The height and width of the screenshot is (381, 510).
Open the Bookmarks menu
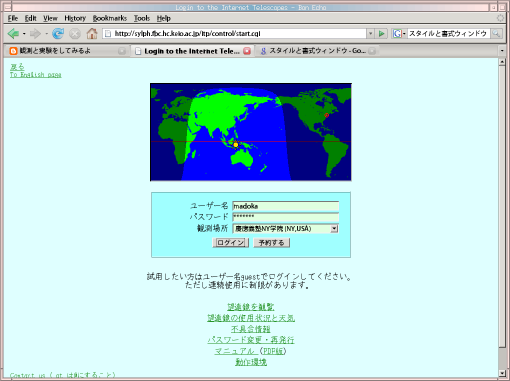(x=110, y=18)
